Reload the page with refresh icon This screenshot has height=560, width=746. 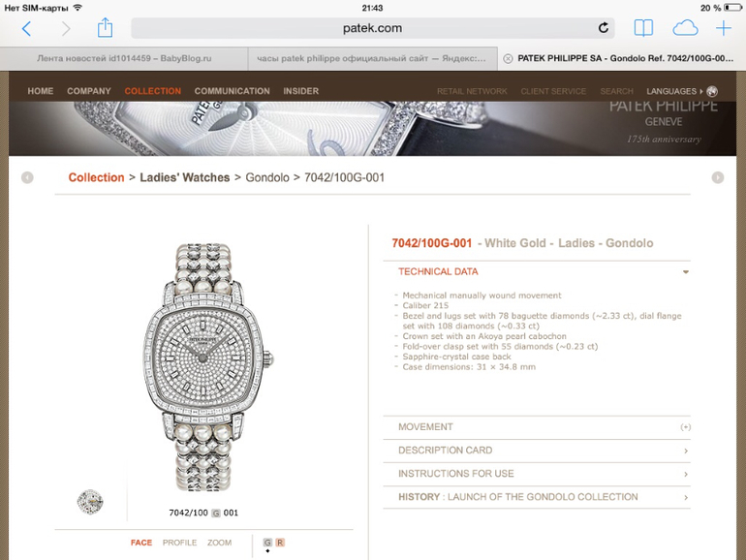pyautogui.click(x=604, y=28)
